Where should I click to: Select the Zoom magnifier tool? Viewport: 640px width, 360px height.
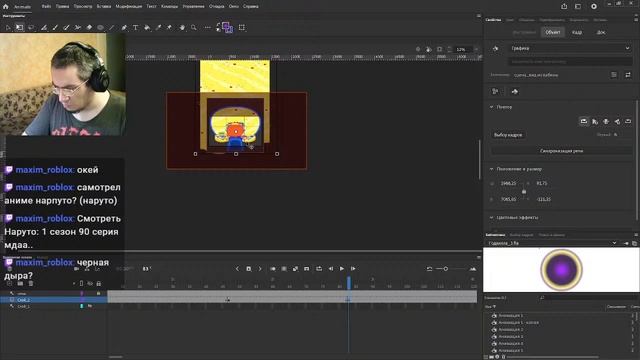tap(194, 28)
